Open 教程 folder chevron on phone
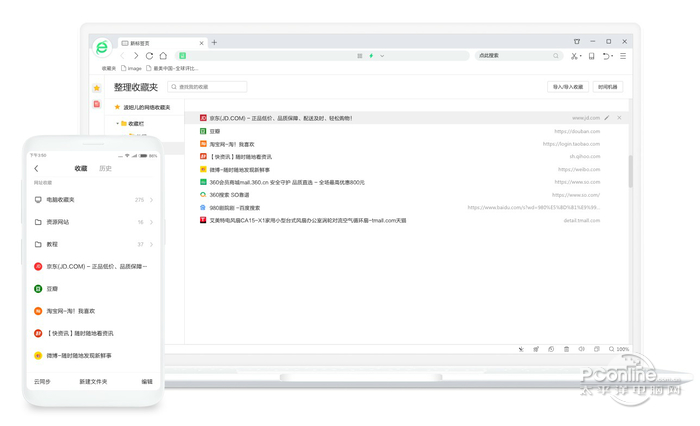The width and height of the screenshot is (700, 426). pyautogui.click(x=152, y=244)
